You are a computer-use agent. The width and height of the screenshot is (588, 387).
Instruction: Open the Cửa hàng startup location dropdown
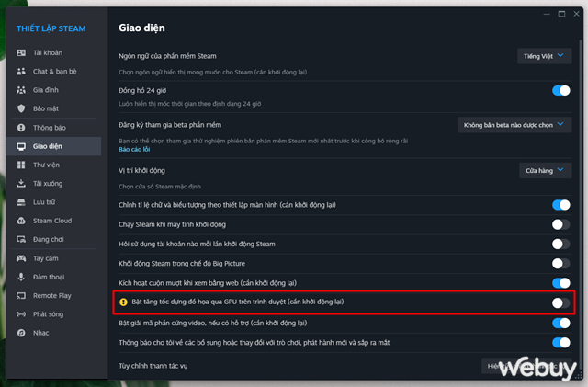point(546,170)
